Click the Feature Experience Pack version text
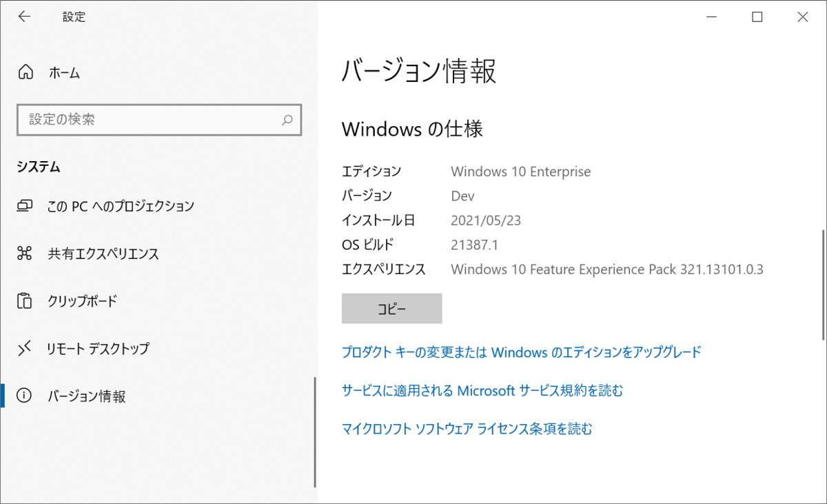 (x=607, y=269)
